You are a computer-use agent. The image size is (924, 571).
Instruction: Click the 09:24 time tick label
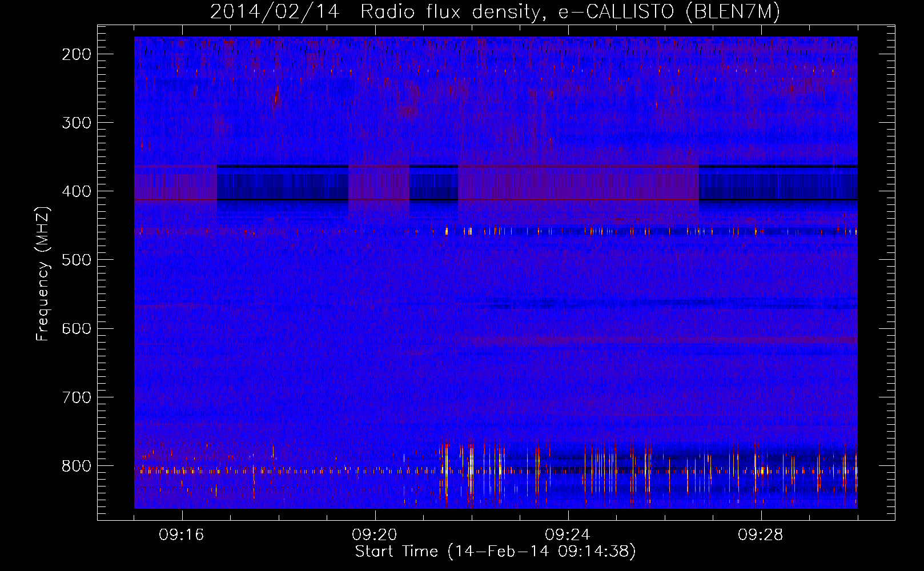pyautogui.click(x=568, y=535)
